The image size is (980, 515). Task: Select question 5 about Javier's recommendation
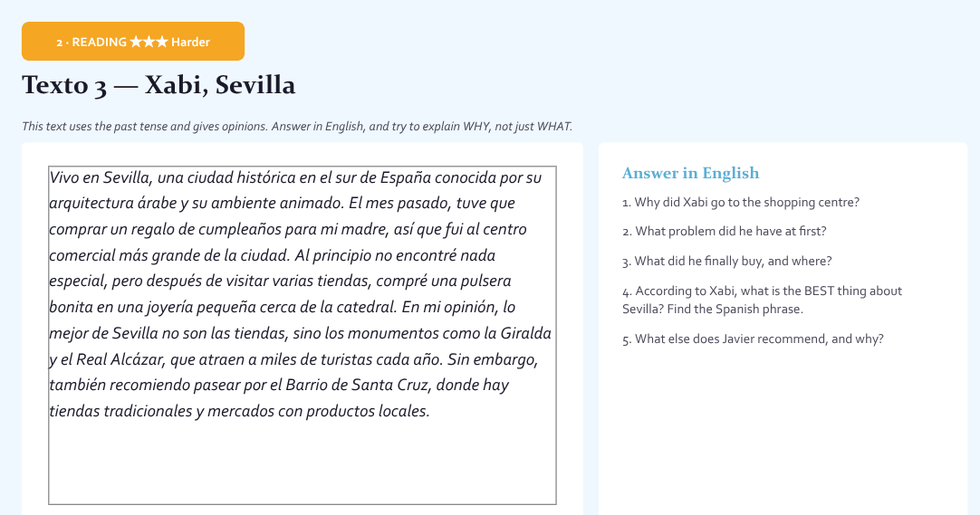point(754,339)
